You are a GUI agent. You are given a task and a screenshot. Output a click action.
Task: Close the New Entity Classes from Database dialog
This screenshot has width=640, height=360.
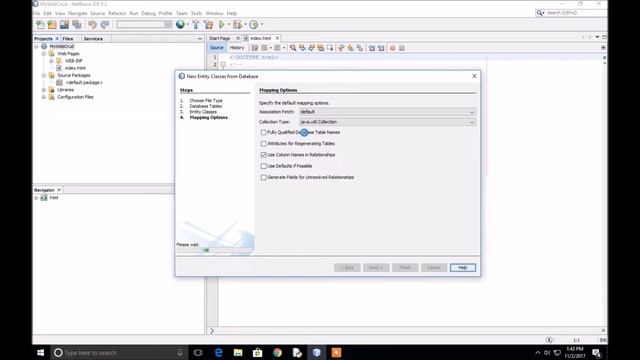pos(474,76)
